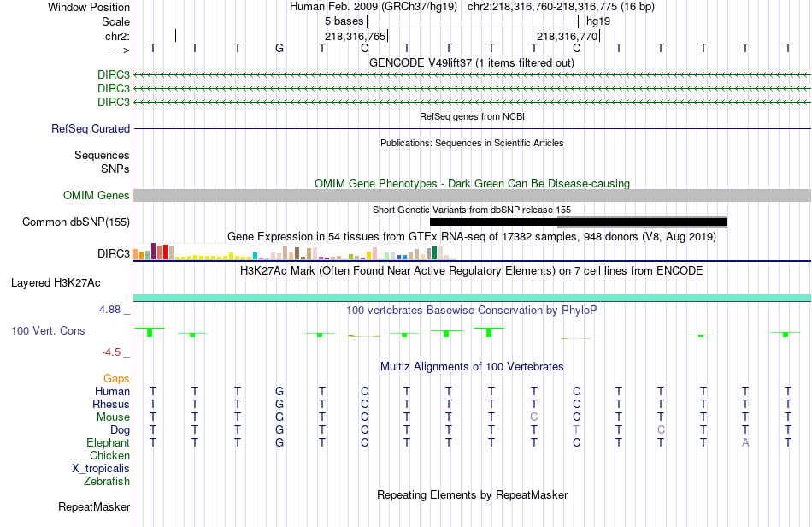Click the 218,316,765 coordinate label

[356, 36]
